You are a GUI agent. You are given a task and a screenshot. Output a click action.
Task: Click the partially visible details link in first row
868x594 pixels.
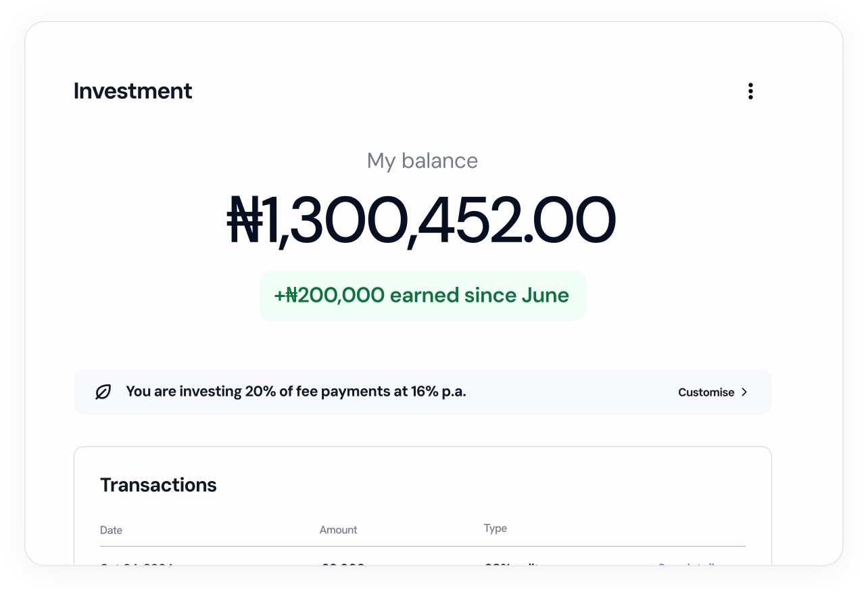click(x=686, y=564)
